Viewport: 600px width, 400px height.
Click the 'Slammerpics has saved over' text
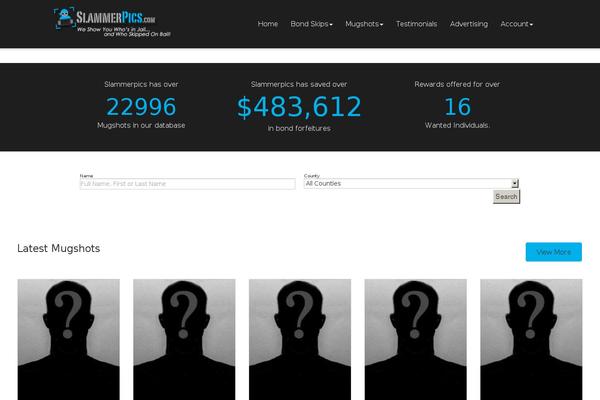pos(299,84)
